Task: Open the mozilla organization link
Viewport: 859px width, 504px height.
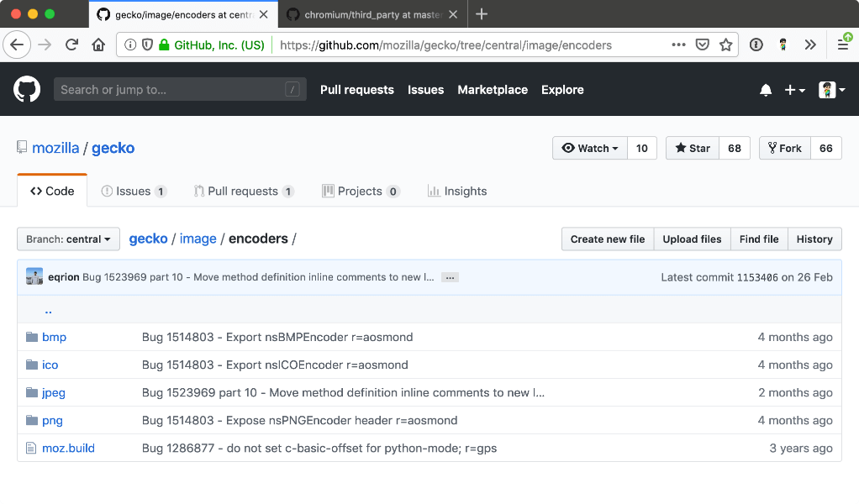Action: click(x=55, y=147)
